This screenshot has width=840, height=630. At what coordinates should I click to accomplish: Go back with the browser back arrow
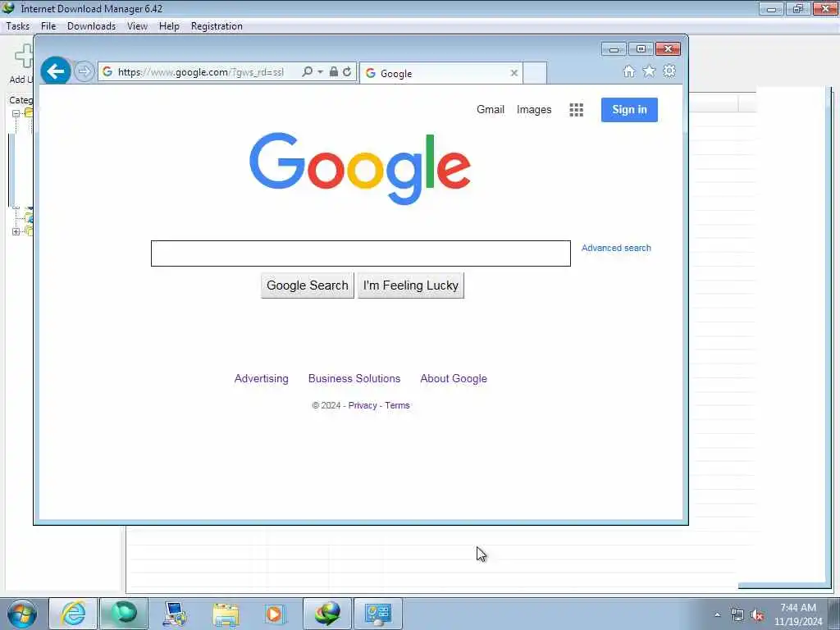[55, 71]
